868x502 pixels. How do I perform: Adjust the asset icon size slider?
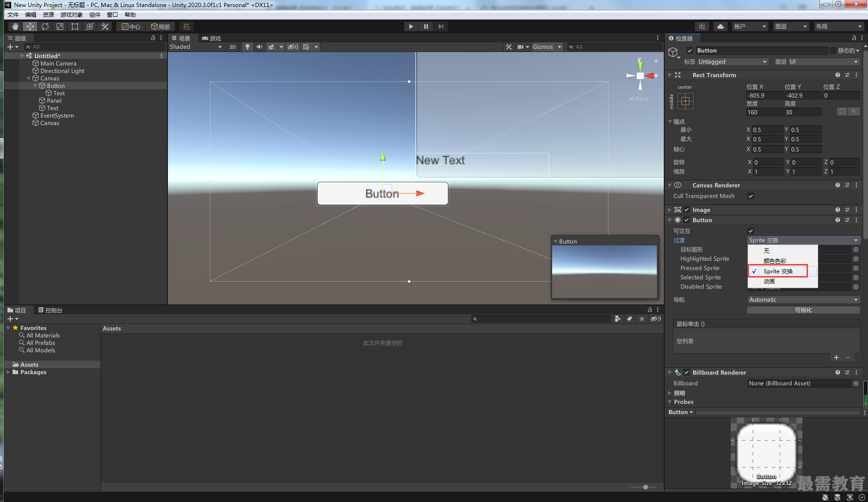645,487
